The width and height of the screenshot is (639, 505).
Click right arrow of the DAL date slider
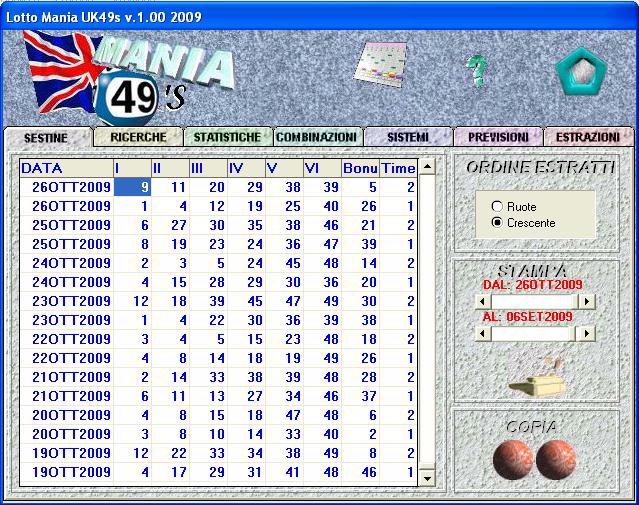(x=587, y=302)
